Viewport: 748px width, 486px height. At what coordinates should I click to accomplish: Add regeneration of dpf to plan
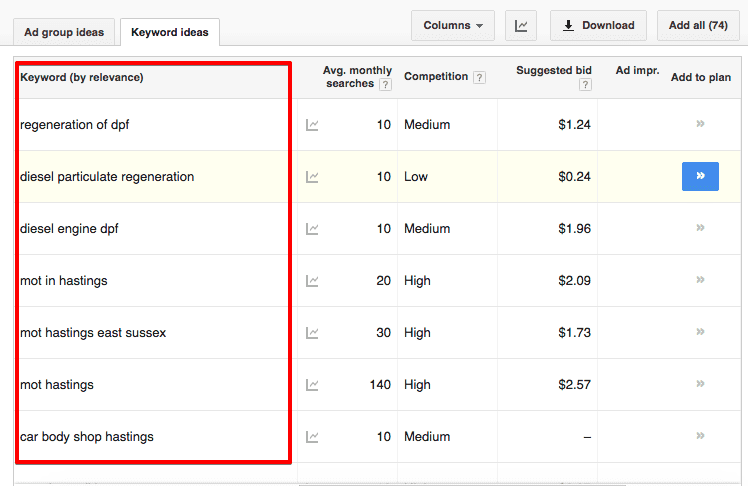pos(700,124)
